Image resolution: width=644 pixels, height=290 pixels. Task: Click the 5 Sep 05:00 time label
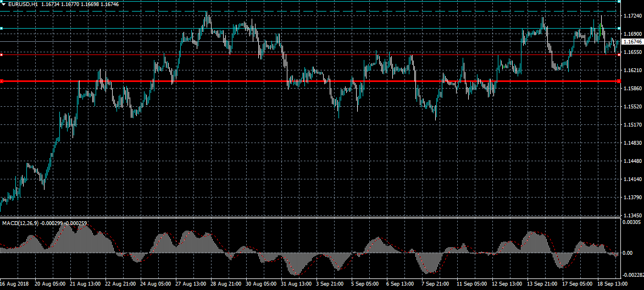[x=365, y=284]
